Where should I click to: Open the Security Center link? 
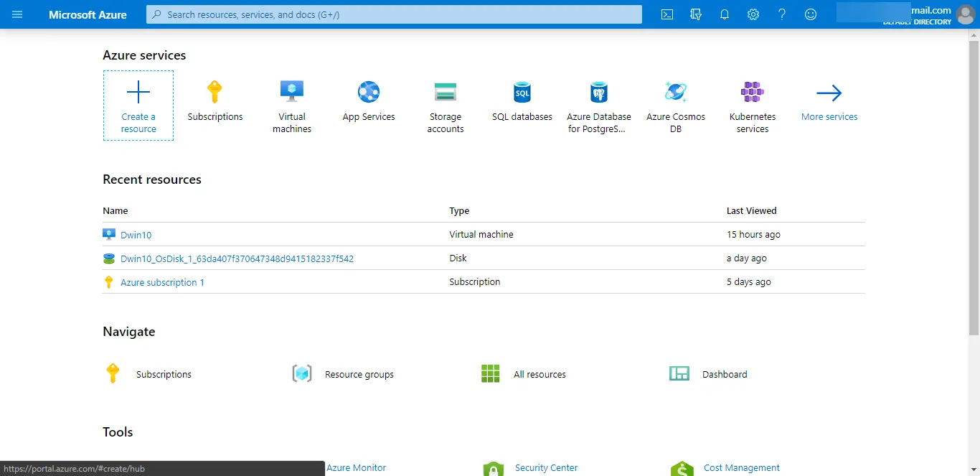click(x=546, y=467)
